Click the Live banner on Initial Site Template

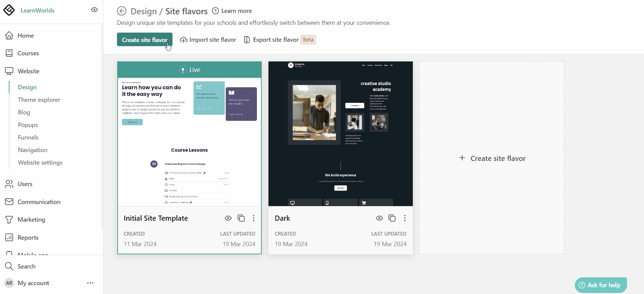click(189, 70)
